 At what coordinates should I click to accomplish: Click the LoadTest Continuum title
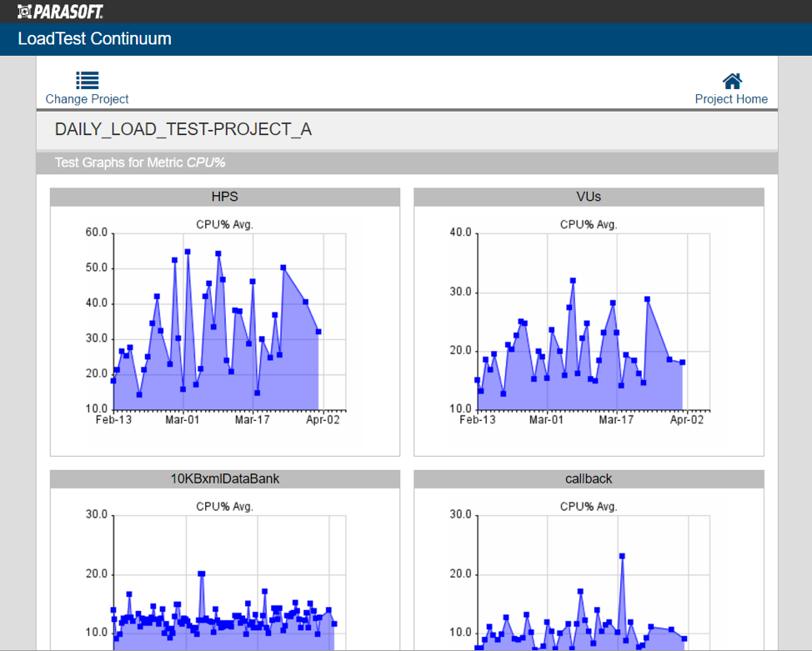tap(94, 39)
